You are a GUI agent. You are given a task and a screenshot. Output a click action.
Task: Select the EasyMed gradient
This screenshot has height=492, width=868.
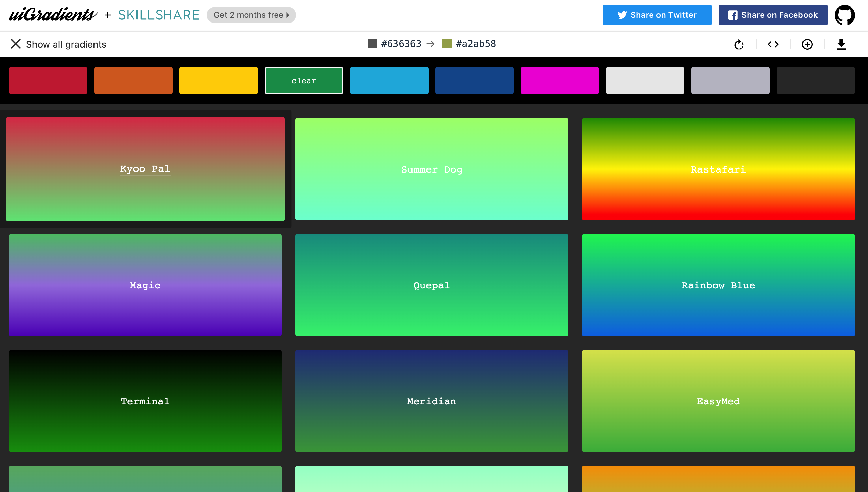tap(718, 401)
